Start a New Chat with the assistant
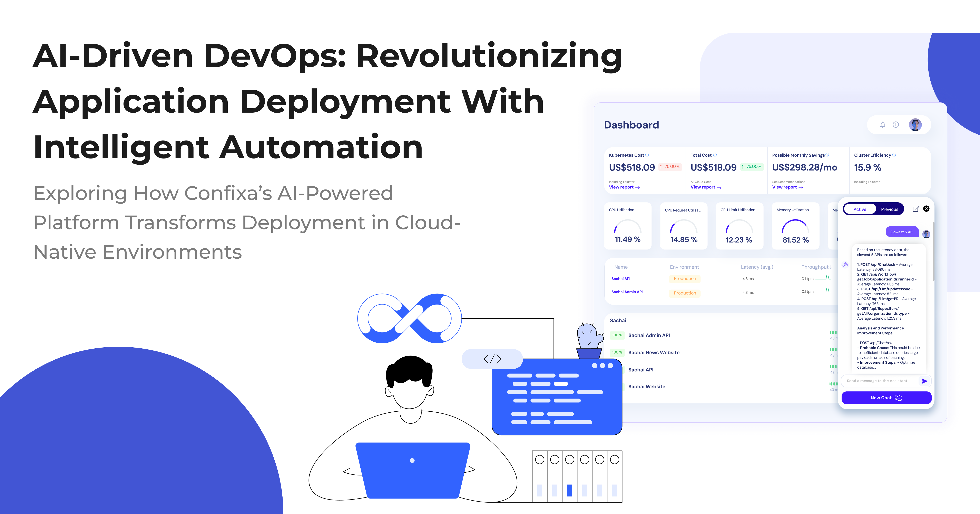Screen dimensions: 980x514 (x=886, y=398)
